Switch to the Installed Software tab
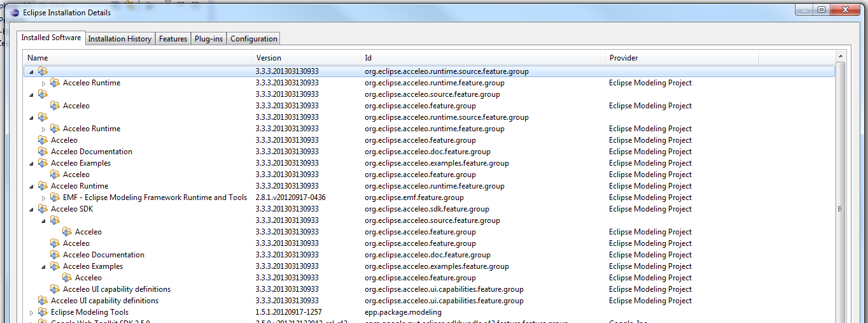The height and width of the screenshot is (323, 868). (51, 38)
